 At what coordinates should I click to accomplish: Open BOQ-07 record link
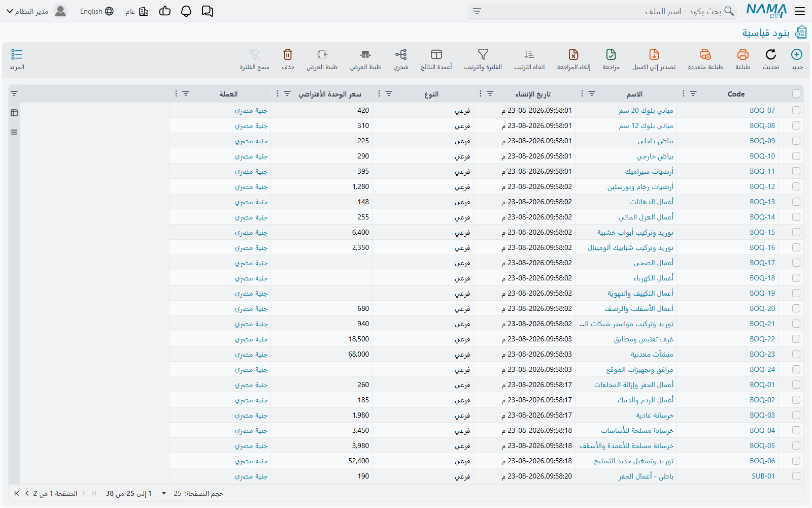(762, 110)
